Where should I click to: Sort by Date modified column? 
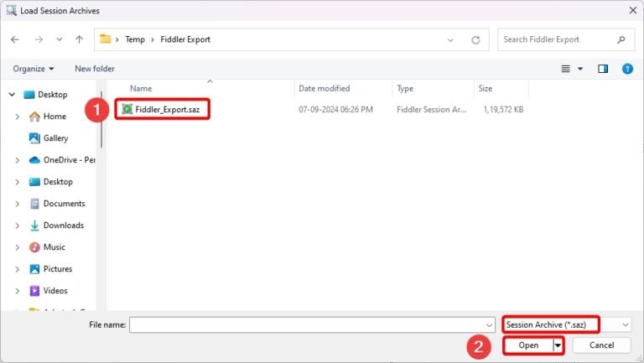(x=324, y=88)
